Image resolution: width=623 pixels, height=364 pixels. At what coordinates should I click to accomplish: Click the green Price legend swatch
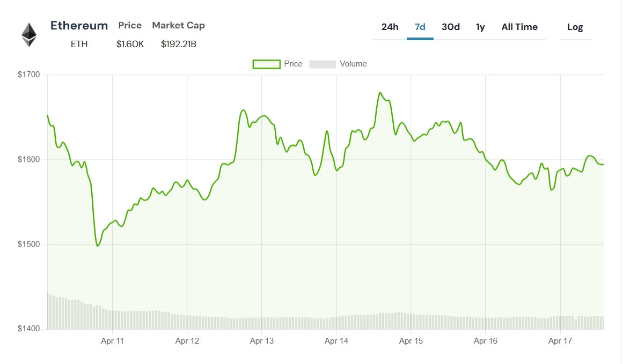pos(267,64)
